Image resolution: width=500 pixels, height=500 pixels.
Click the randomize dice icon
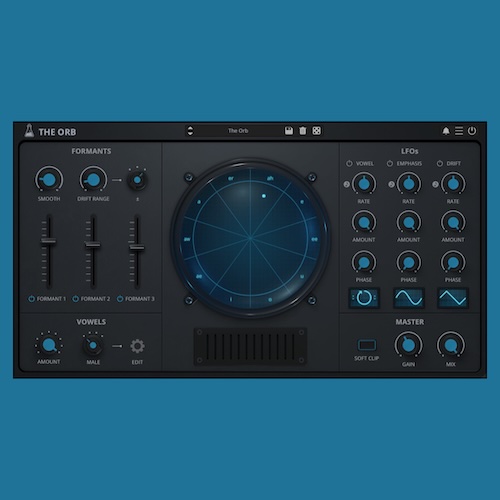316,131
